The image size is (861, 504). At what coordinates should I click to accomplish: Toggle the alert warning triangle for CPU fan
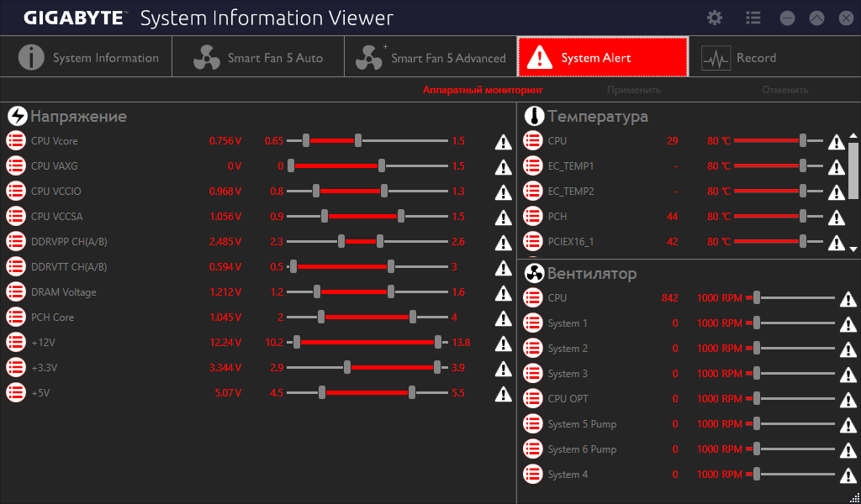click(x=848, y=299)
